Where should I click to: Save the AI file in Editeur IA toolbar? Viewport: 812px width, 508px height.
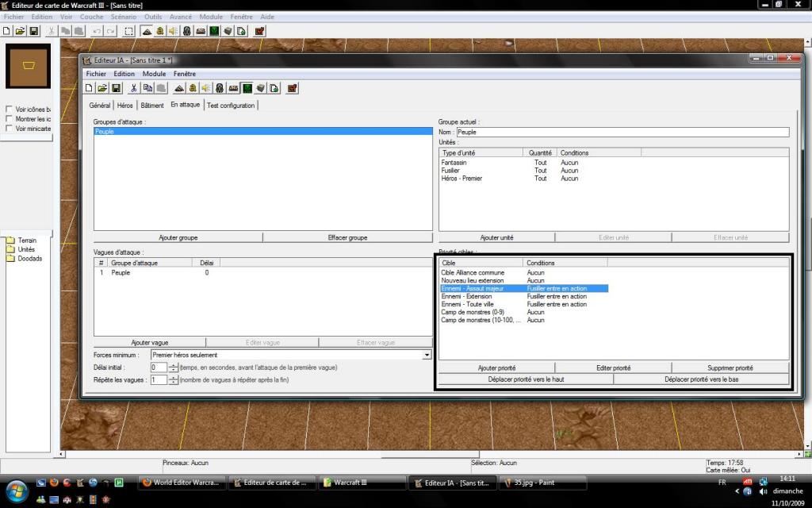(x=116, y=88)
